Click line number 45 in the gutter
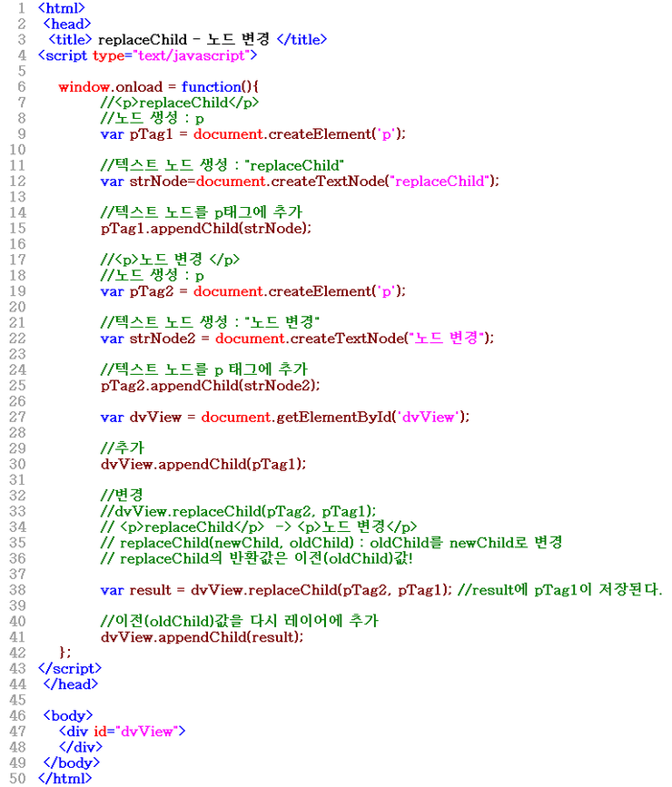Image resolution: width=672 pixels, height=787 pixels. 17,700
